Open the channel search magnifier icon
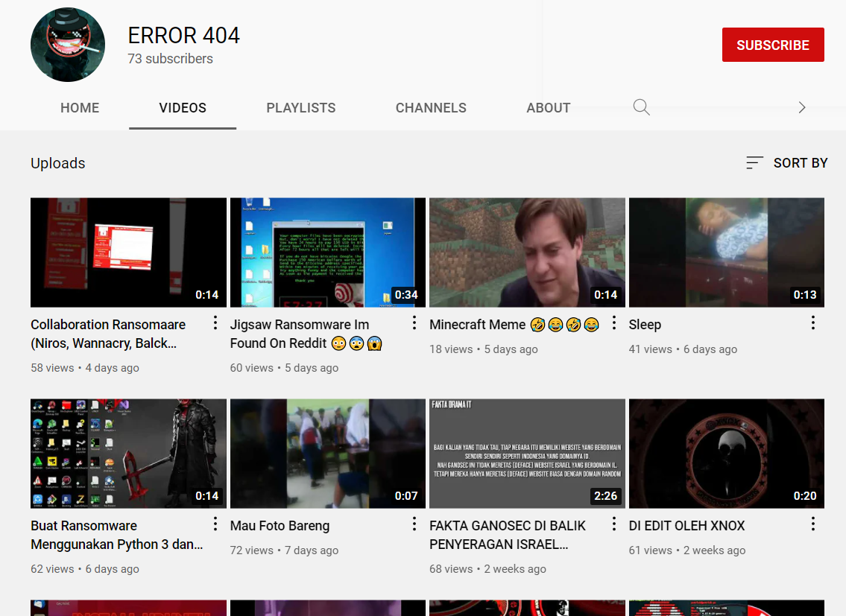The image size is (846, 616). [x=641, y=107]
